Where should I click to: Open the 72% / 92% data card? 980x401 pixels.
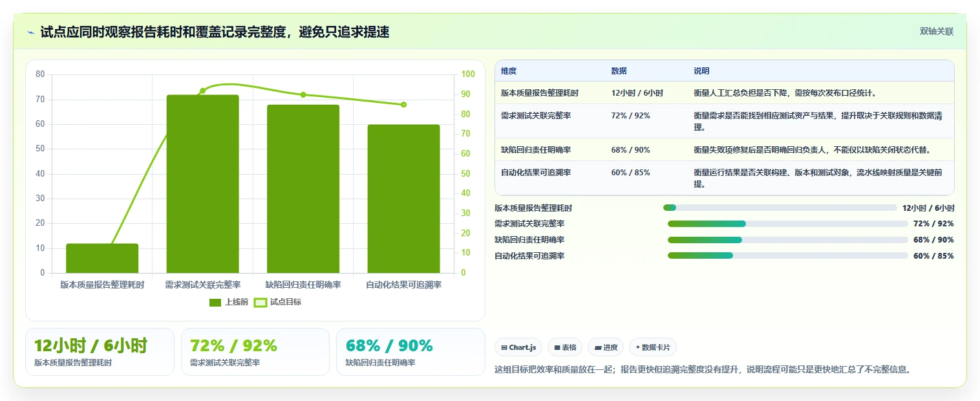point(255,352)
